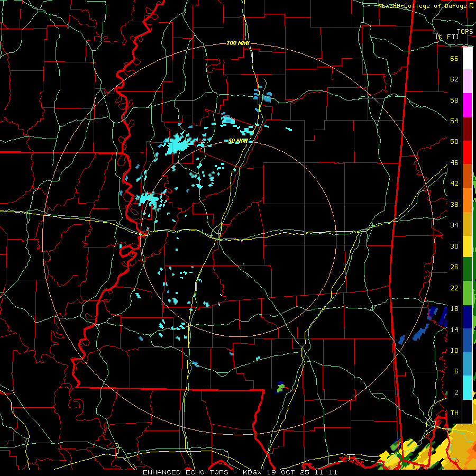Click the "50 NMI" range ring label
476x476 pixels.
tap(239, 141)
